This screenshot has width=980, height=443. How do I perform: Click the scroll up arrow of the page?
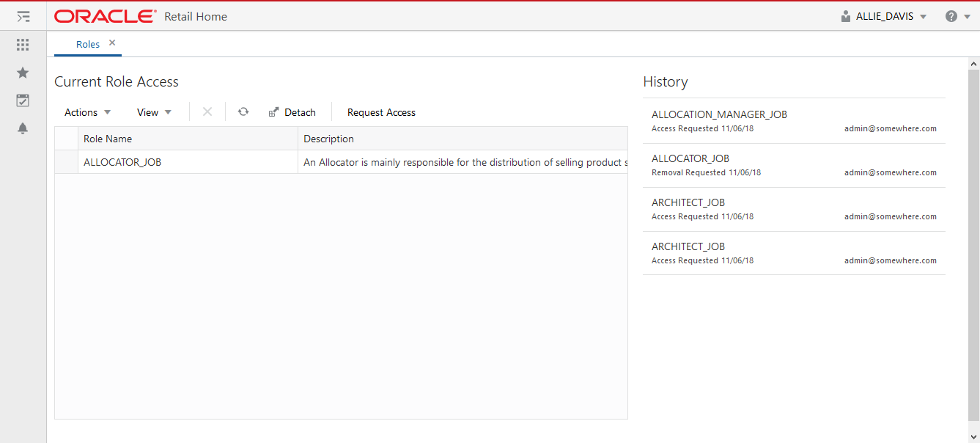point(973,64)
